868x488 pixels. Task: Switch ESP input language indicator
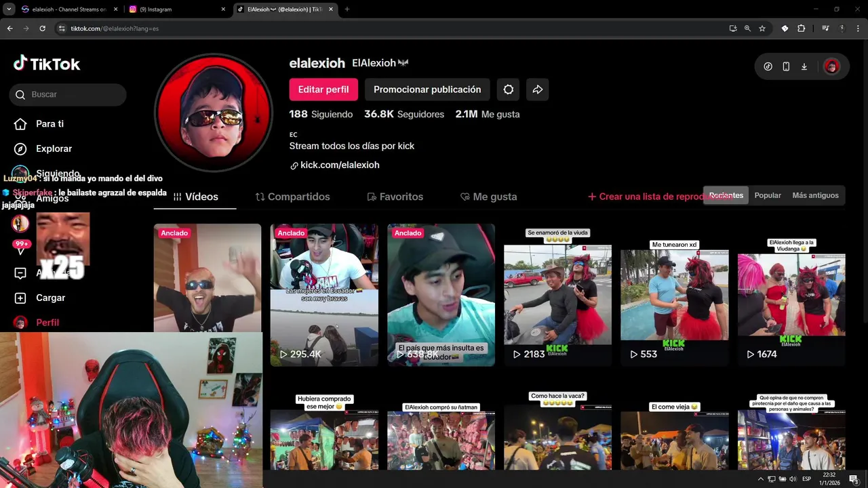pos(807,479)
